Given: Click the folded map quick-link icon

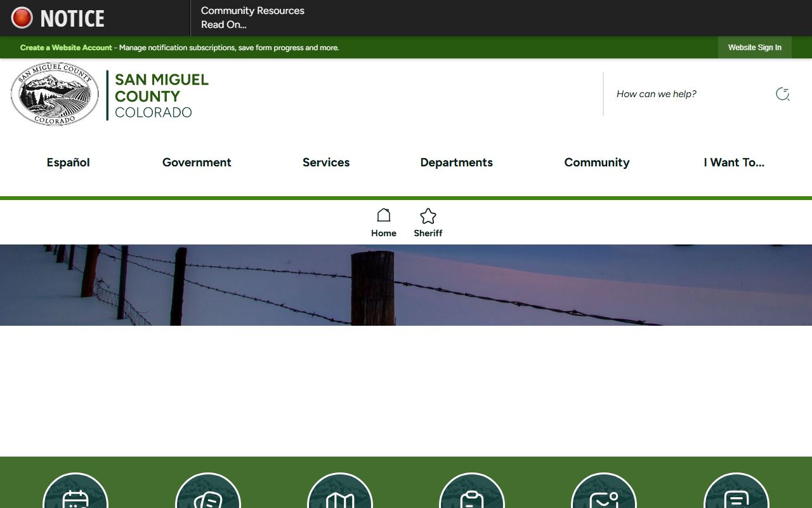Looking at the screenshot, I should pyautogui.click(x=340, y=490).
